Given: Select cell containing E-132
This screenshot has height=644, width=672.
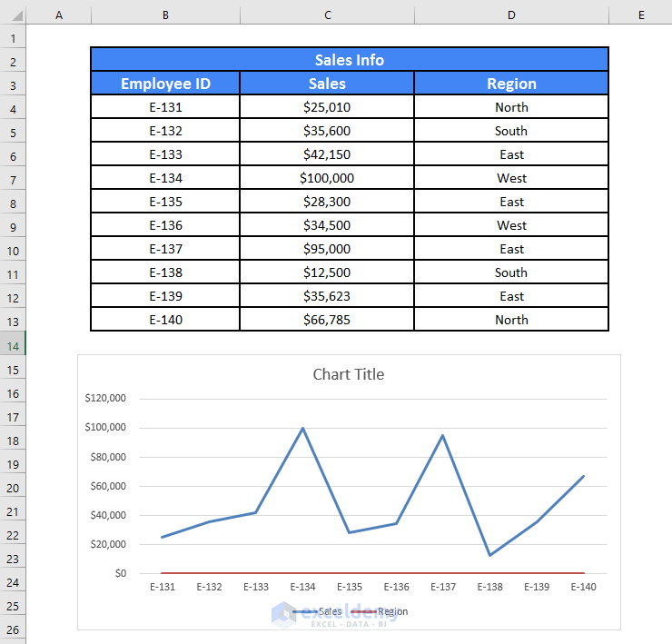Looking at the screenshot, I should point(165,130).
